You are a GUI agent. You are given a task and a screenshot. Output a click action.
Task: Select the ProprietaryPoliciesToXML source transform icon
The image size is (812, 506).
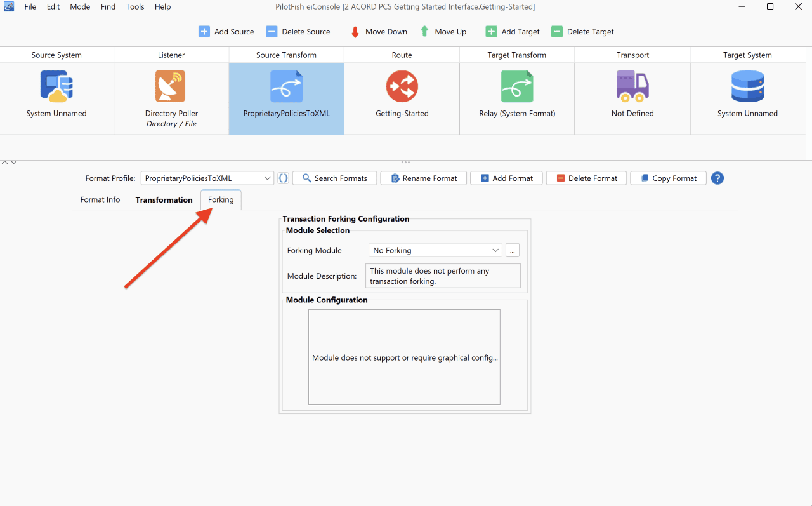click(x=286, y=86)
